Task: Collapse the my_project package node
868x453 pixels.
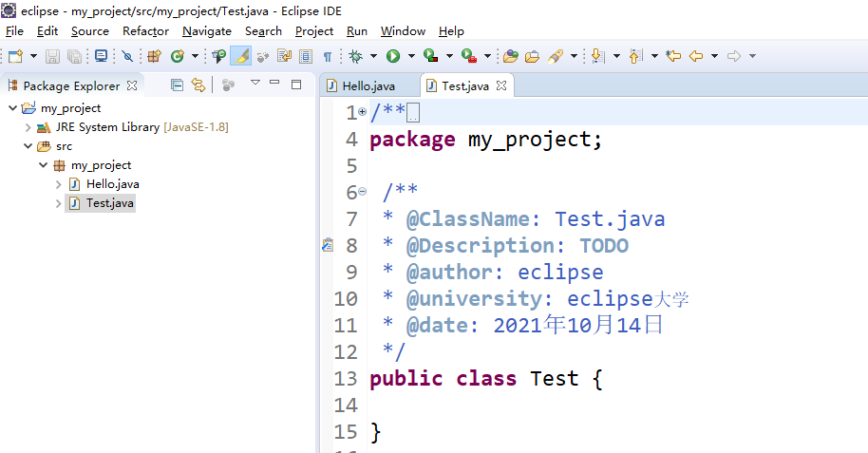Action: coord(43,165)
